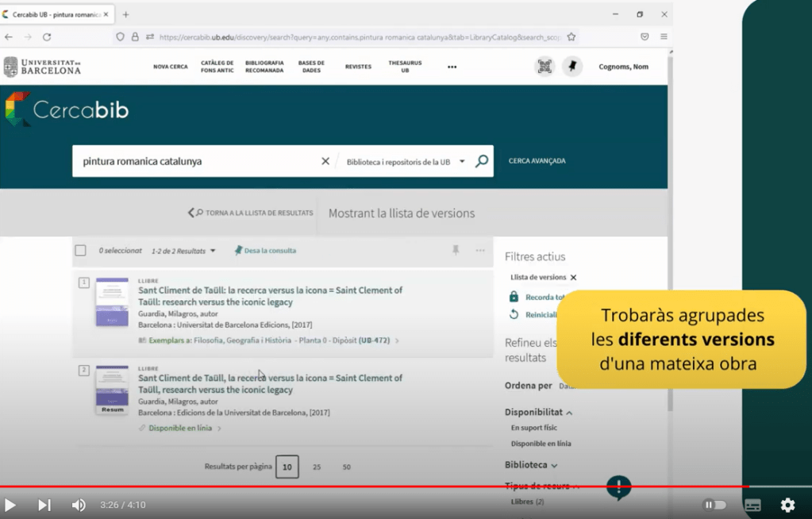
Task: Toggle video subtitles icon
Action: 752,505
